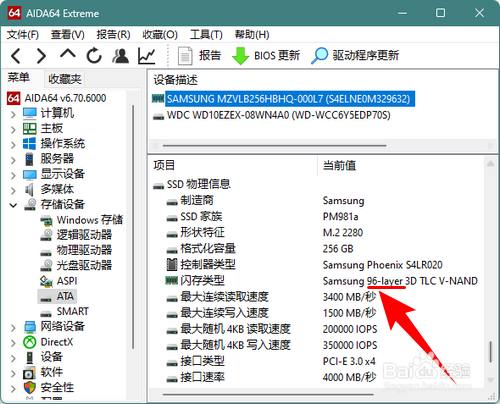Select the DirectX Xbox logo icon
The image size is (500, 404).
click(30, 342)
